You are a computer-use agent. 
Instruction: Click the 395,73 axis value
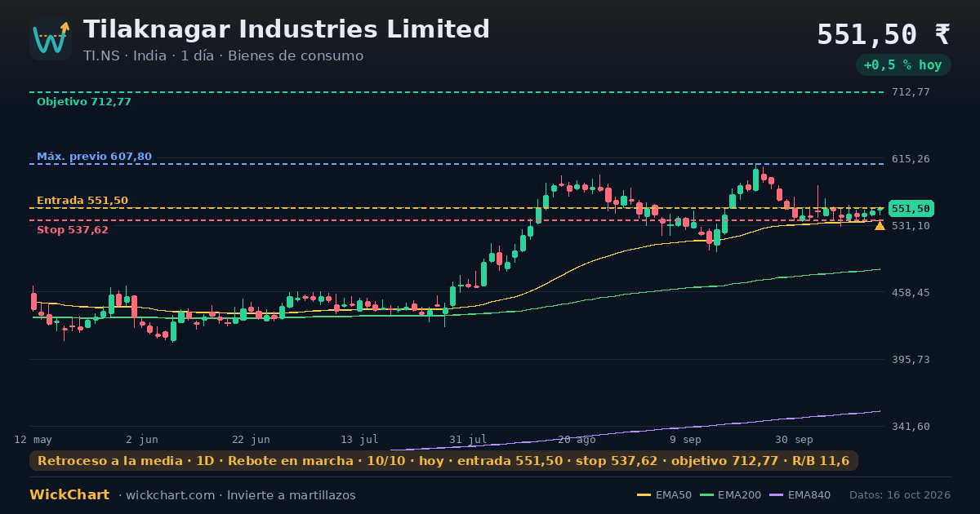pos(911,360)
